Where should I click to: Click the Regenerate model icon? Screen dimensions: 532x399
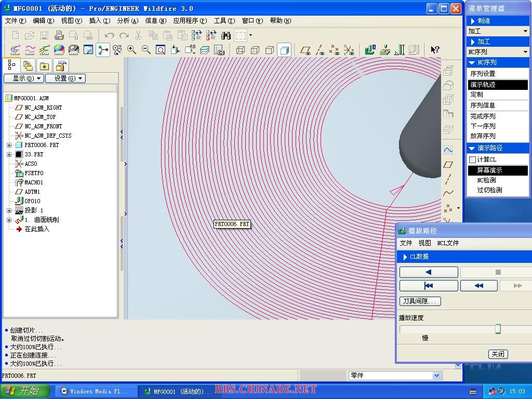pos(196,35)
